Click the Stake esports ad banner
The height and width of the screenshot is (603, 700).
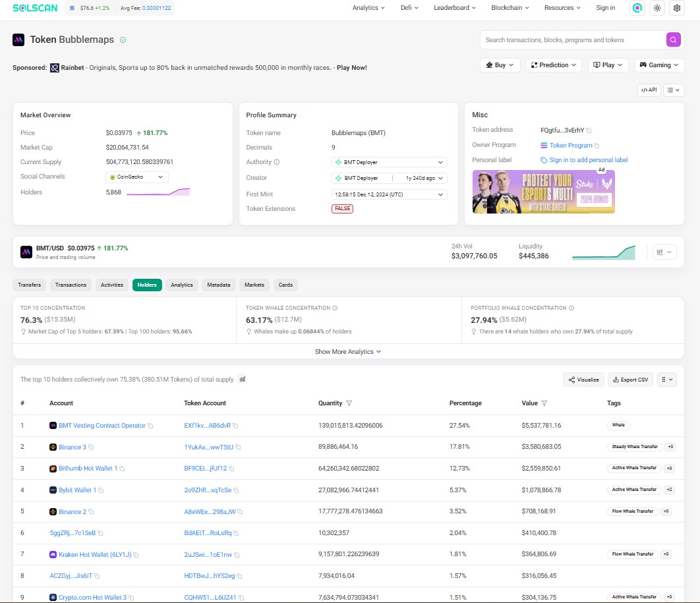pyautogui.click(x=543, y=192)
